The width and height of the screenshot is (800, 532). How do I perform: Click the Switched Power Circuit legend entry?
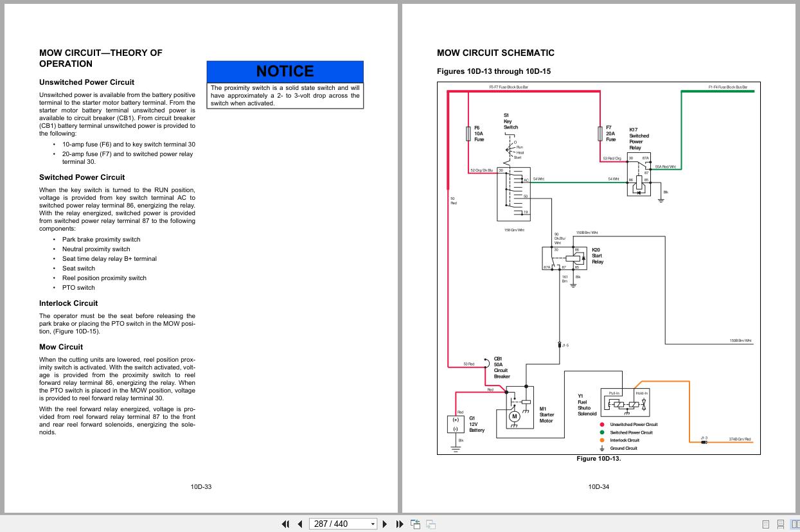click(626, 432)
